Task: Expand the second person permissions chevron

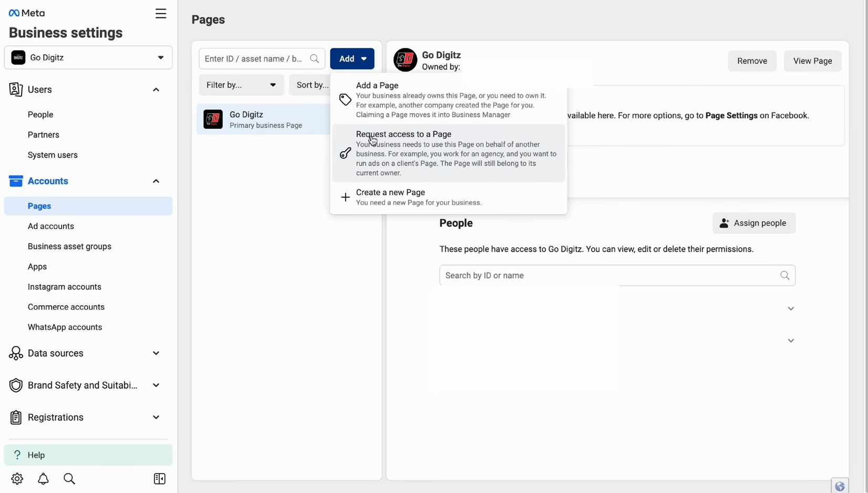Action: (x=791, y=341)
